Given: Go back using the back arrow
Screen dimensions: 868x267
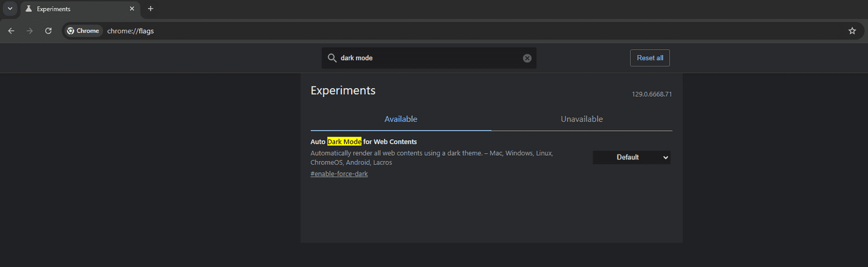Looking at the screenshot, I should pos(11,31).
